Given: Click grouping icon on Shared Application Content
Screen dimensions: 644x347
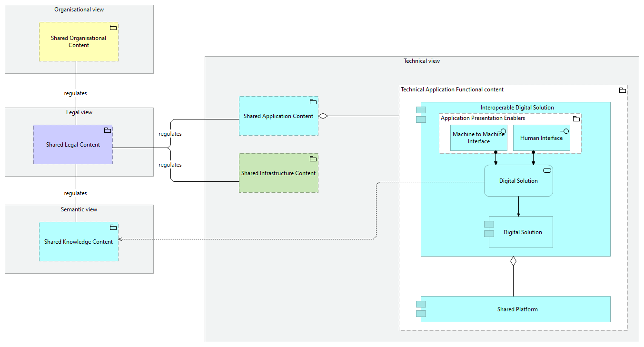Looking at the screenshot, I should coord(313,102).
